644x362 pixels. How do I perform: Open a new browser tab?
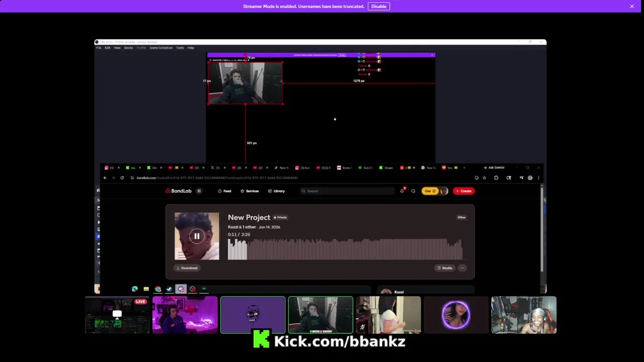pos(464,167)
